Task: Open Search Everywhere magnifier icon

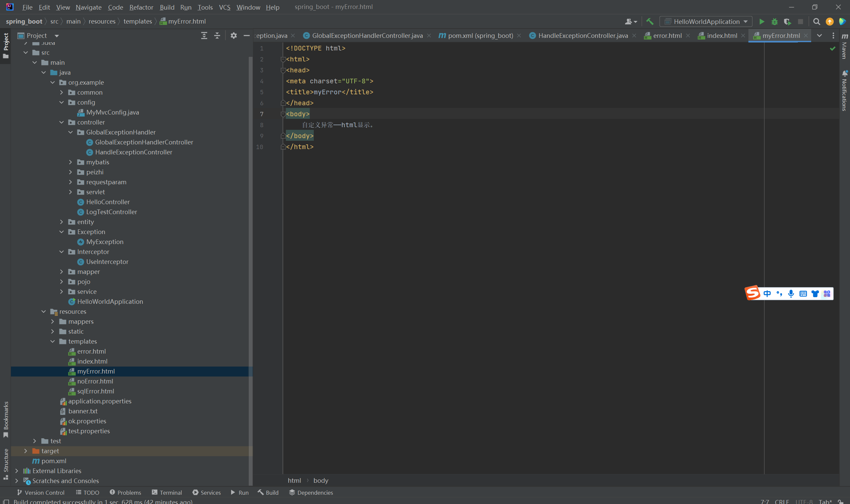Action: click(x=817, y=22)
